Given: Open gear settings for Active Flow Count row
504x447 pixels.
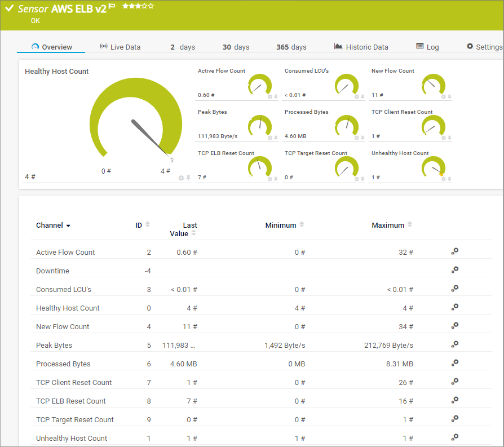Looking at the screenshot, I should 455,251.
